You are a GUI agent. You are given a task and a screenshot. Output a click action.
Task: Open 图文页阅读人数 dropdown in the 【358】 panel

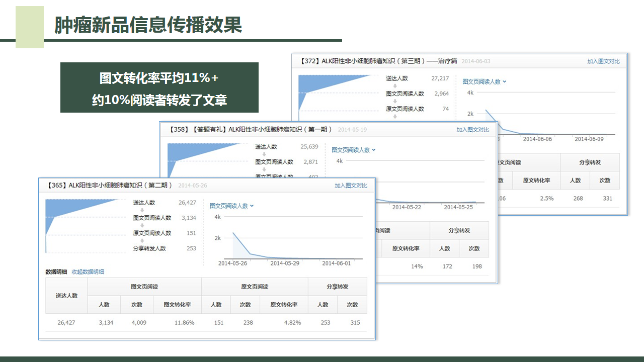pyautogui.click(x=354, y=150)
